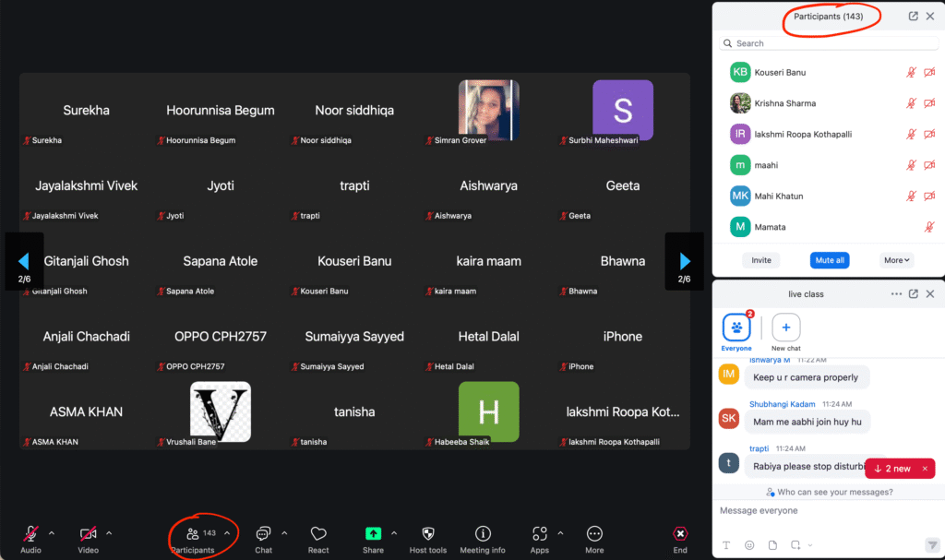Image resolution: width=945 pixels, height=560 pixels.
Task: Toggle microphone mute with the Audio button
Action: coord(30,534)
